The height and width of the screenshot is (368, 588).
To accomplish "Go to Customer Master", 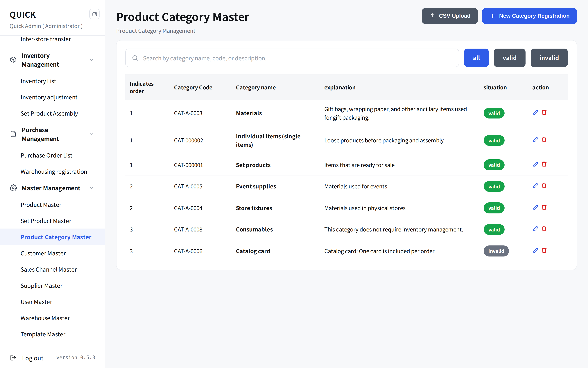I will tap(43, 253).
